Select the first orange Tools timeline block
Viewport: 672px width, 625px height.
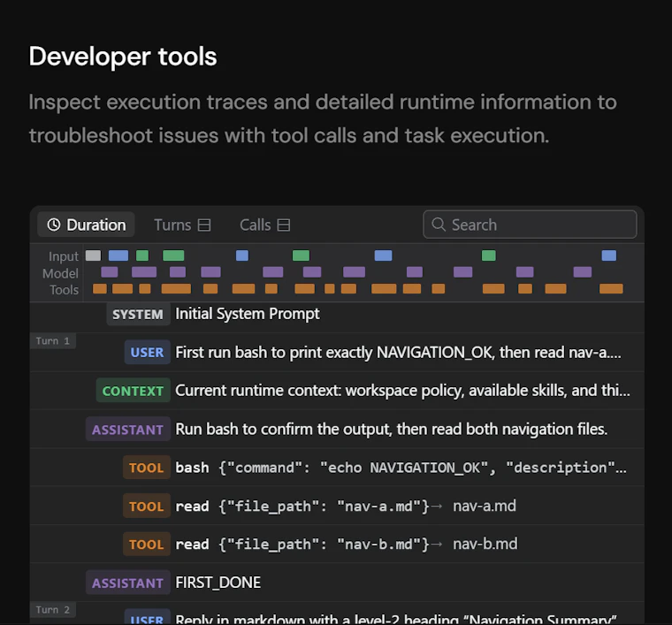(x=100, y=289)
